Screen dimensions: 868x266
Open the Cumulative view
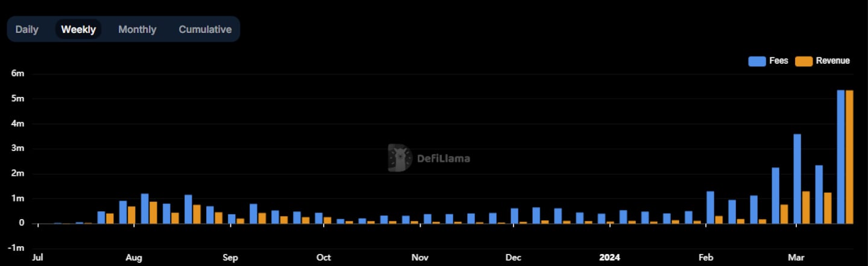205,29
